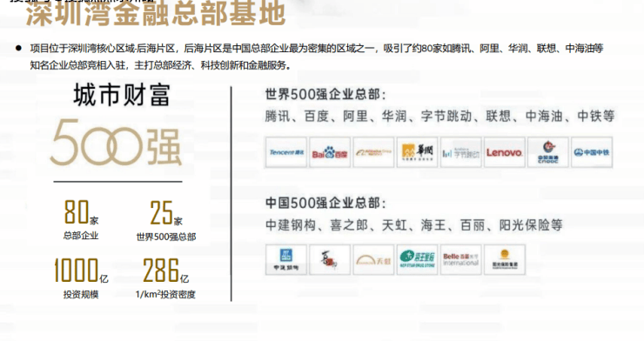644x341 pixels.
Task: Click the 世界500强企业总部 heading
Action: point(325,94)
